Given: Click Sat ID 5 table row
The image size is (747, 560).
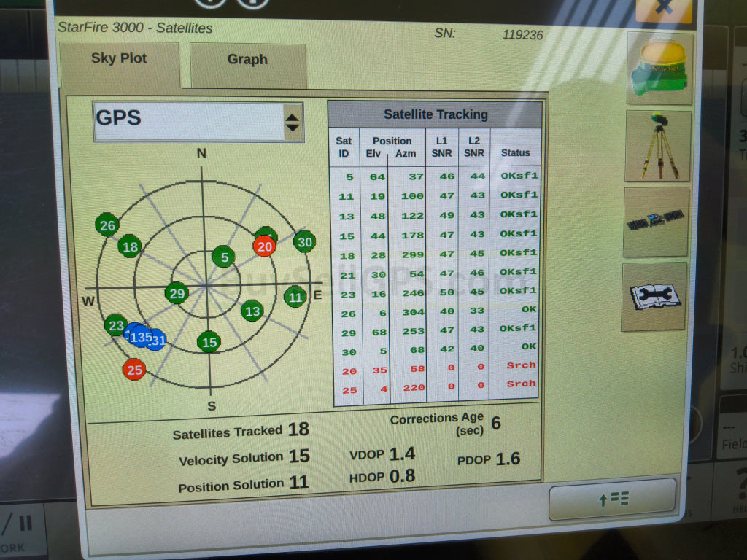Looking at the screenshot, I should 435,176.
